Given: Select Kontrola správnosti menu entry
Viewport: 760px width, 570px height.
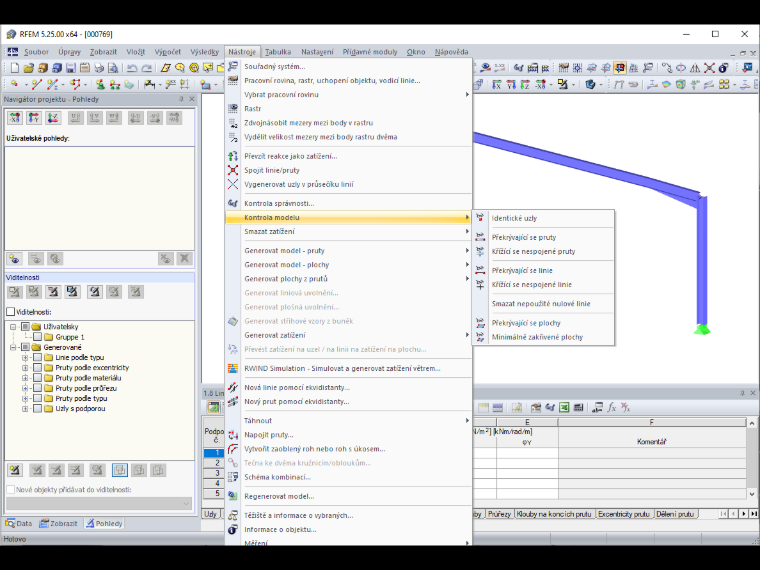Looking at the screenshot, I should [348, 203].
